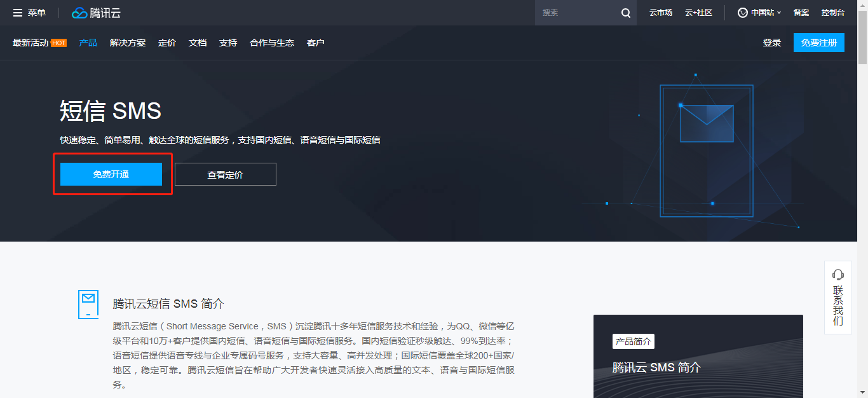Click the SMS phone icon beside 简介 heading
Image resolution: width=868 pixels, height=398 pixels.
tap(88, 305)
